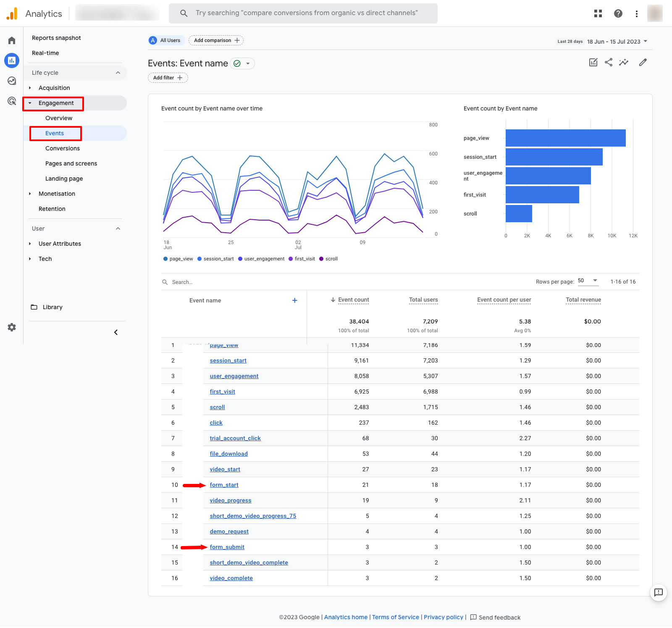Click the Add filter button
Screen dimensions: 672x628
168,78
